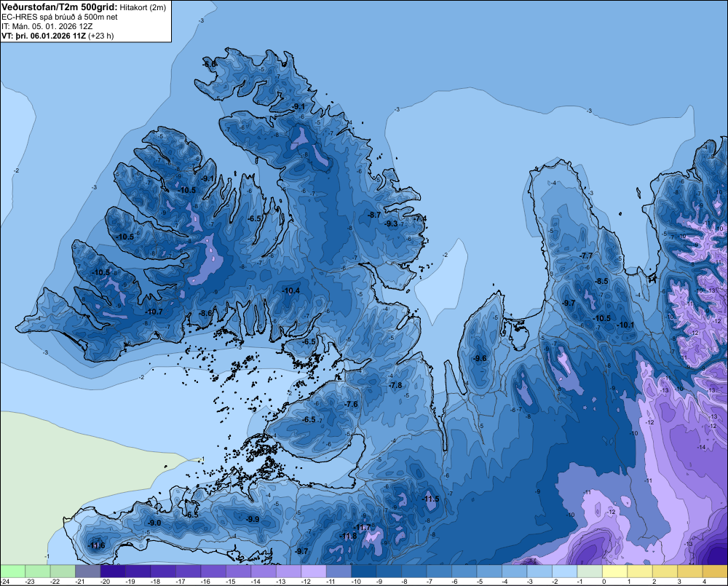Click the Veðurstofan/T2m 500grid title text

click(x=60, y=7)
